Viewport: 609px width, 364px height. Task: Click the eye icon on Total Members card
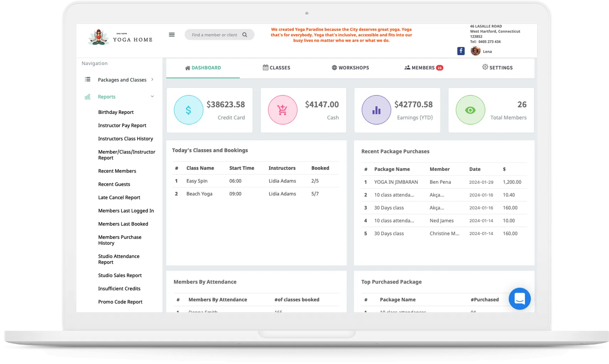470,110
